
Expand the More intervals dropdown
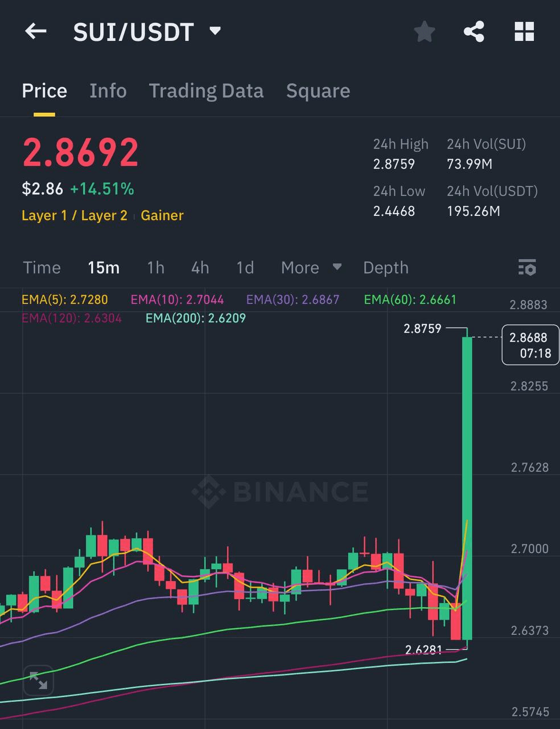click(x=311, y=267)
